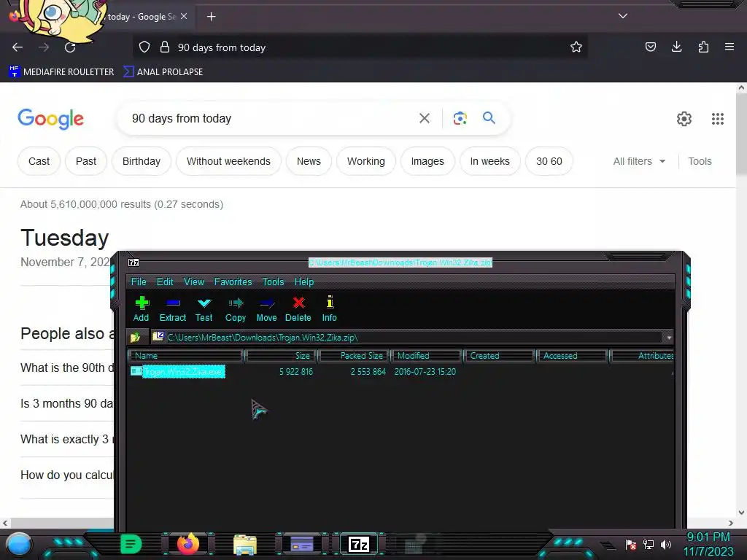Sort by Accessed column header

pos(572,356)
